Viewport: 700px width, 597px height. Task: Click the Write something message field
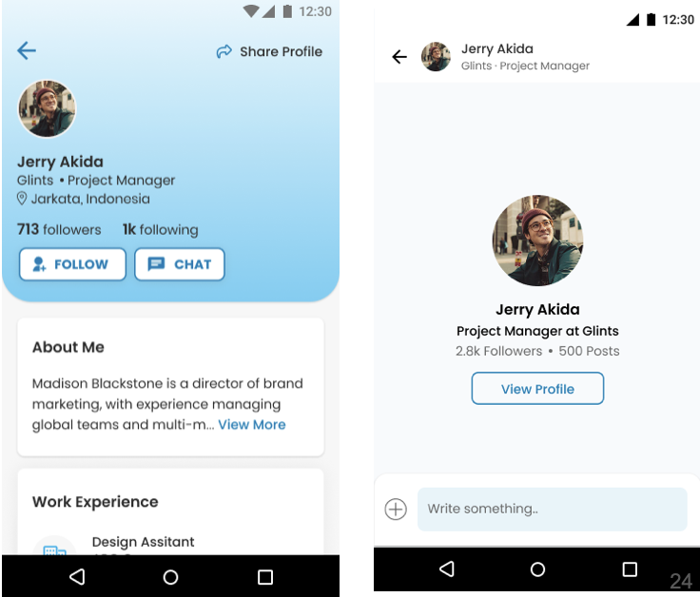553,510
